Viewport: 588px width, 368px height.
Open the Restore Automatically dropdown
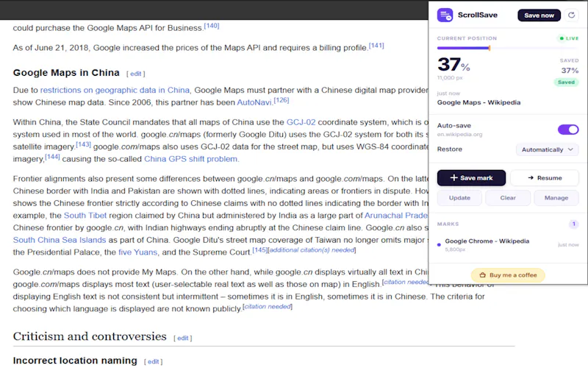pyautogui.click(x=547, y=149)
